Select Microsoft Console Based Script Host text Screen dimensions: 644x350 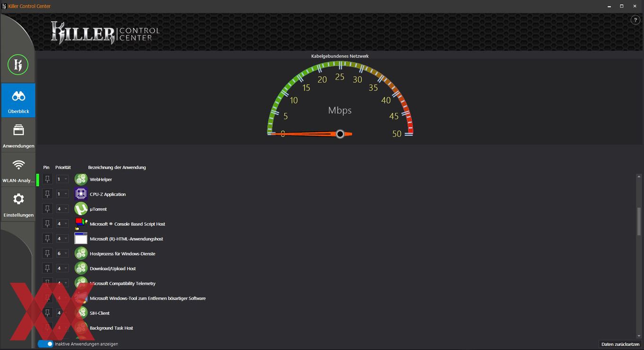tap(127, 224)
